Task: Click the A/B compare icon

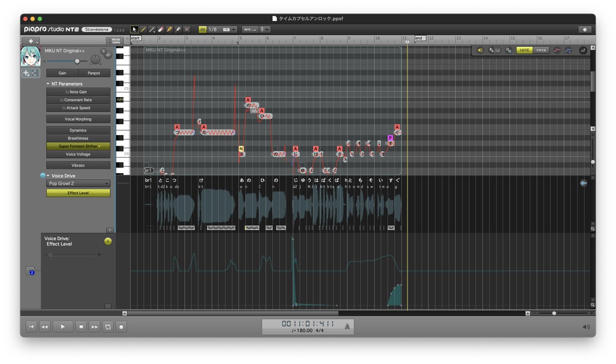Action: [508, 50]
